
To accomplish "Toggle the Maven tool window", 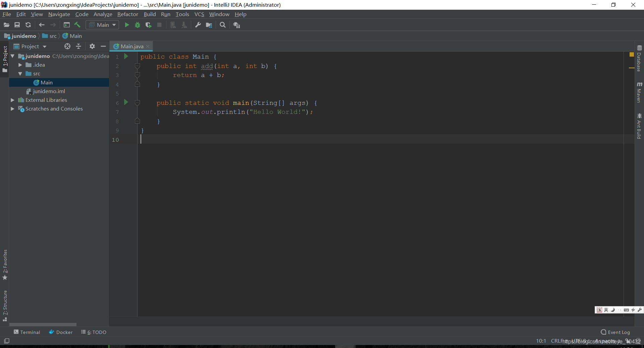I will point(639,92).
